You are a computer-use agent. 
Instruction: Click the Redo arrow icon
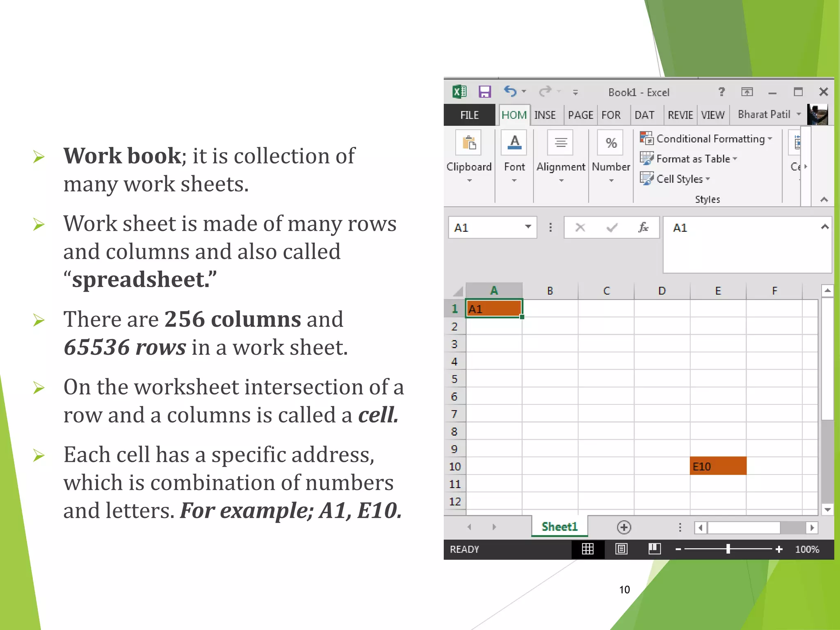point(545,91)
